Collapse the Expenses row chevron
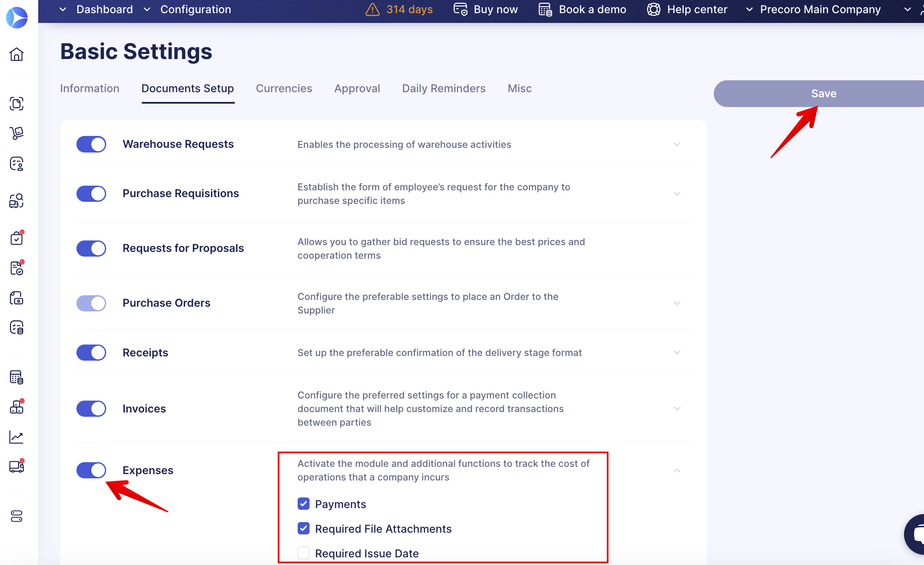 tap(677, 470)
